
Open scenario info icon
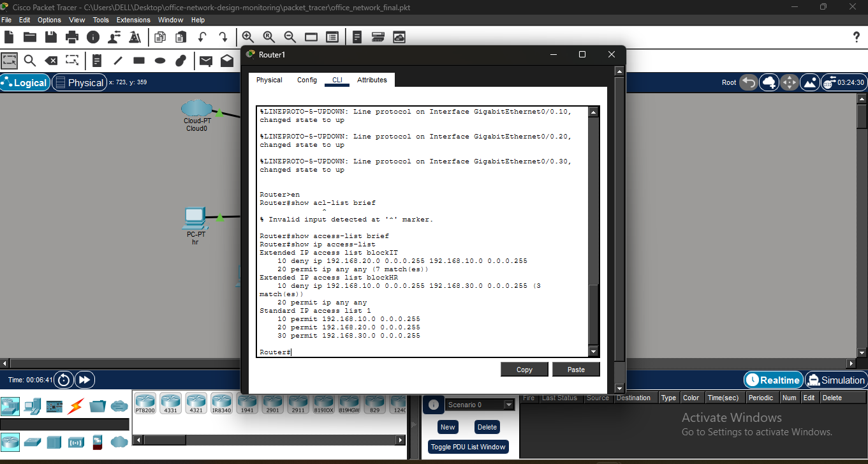tap(433, 405)
